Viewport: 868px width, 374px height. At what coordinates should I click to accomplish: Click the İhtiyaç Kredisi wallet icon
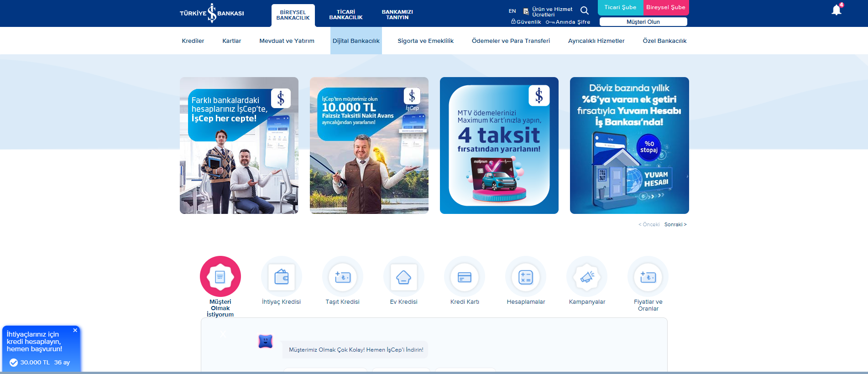click(282, 276)
